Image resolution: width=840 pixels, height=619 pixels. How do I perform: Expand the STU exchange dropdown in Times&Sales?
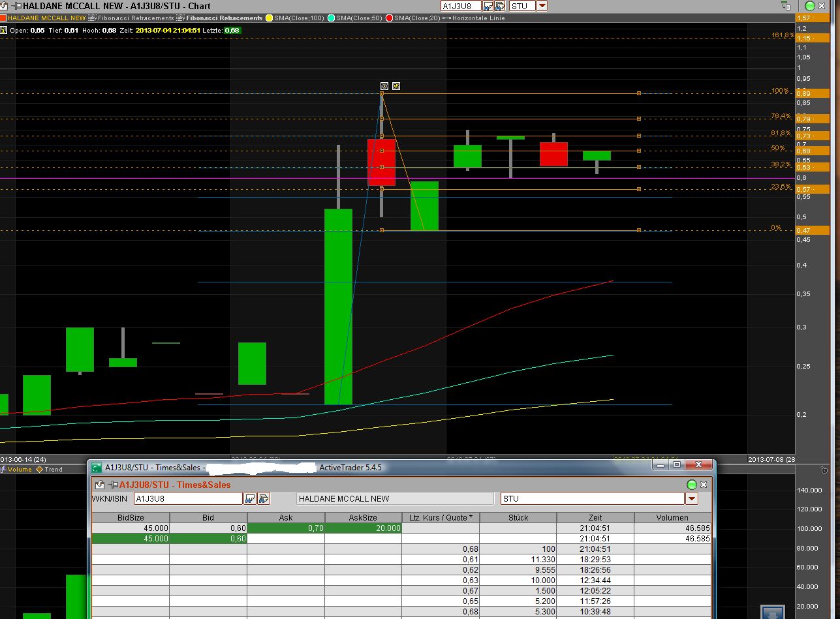[692, 499]
